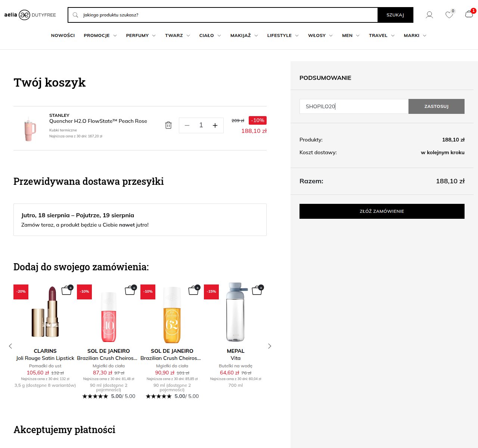Expand the Travel menu
478x448 pixels.
tap(382, 35)
